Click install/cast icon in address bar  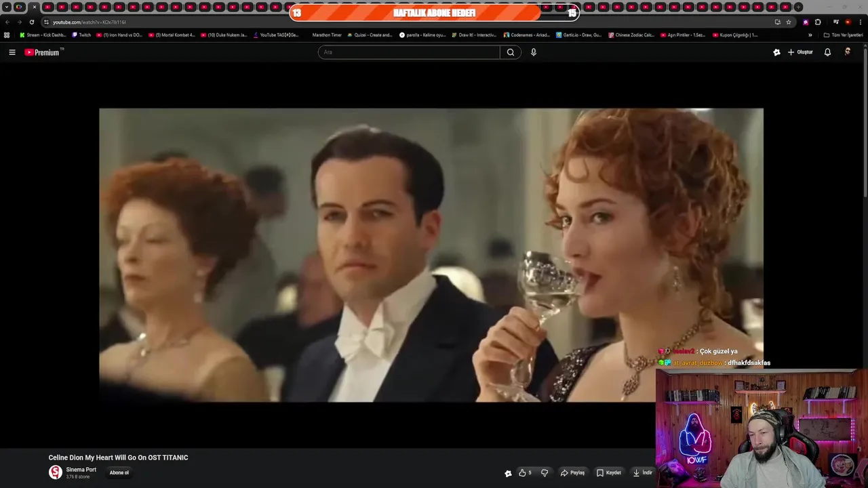(777, 22)
